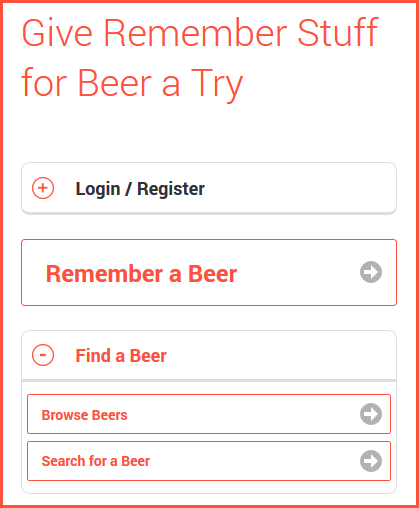Click the minus icon beside Find a Beer

point(43,355)
